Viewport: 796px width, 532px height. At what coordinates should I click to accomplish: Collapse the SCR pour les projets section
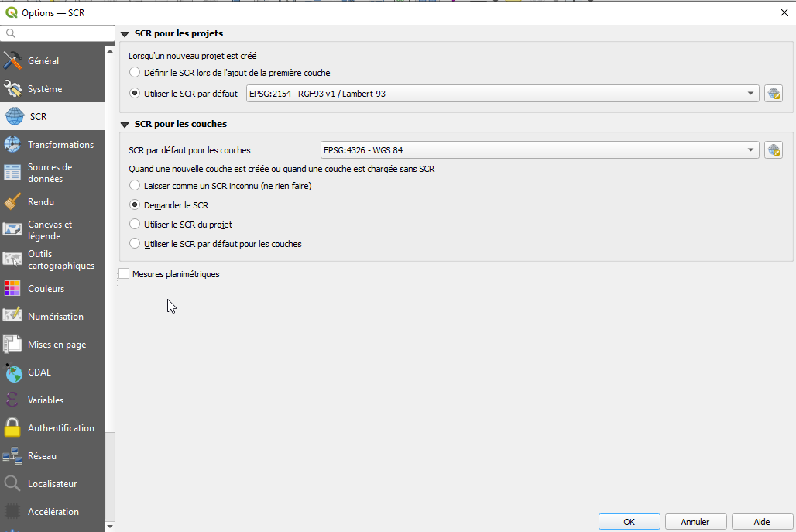[124, 33]
